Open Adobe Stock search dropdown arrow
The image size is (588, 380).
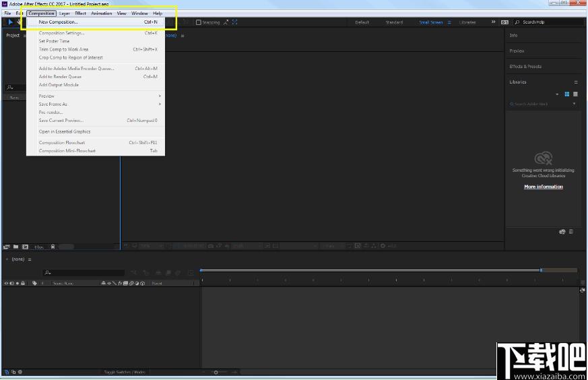pos(574,104)
